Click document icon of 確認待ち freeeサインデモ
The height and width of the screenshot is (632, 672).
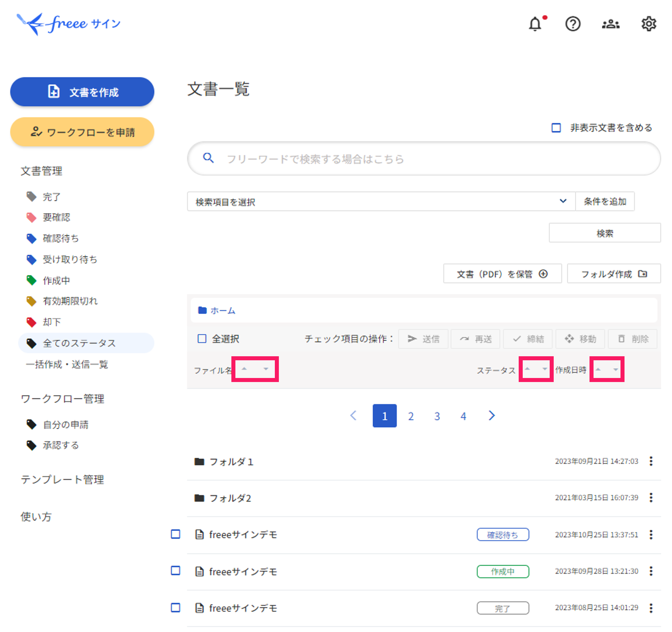(x=199, y=535)
